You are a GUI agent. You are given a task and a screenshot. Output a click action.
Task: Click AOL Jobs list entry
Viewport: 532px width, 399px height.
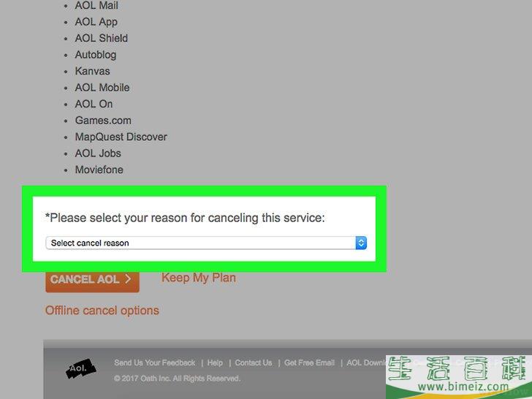[x=98, y=153]
